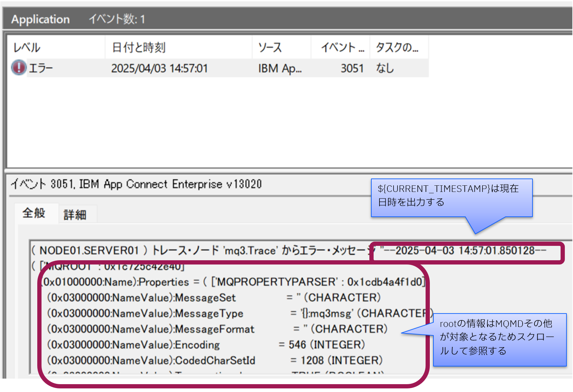The height and width of the screenshot is (392, 573).
Task: Sort by the レベル column header
Action: coord(56,48)
